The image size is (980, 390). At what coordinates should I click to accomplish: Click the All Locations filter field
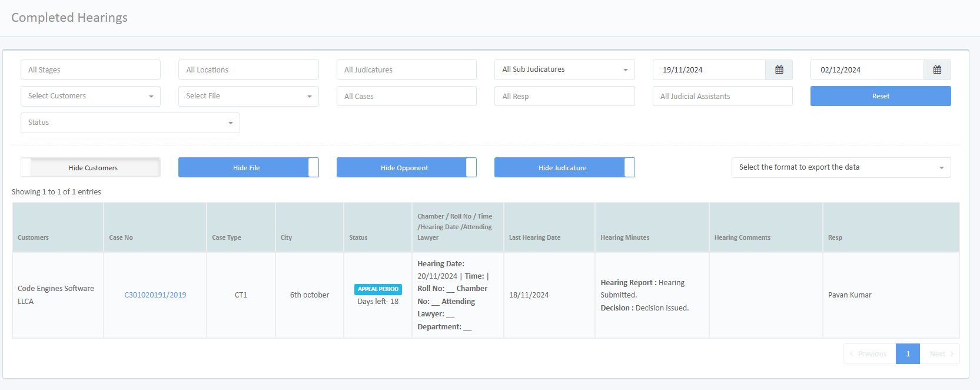(248, 70)
